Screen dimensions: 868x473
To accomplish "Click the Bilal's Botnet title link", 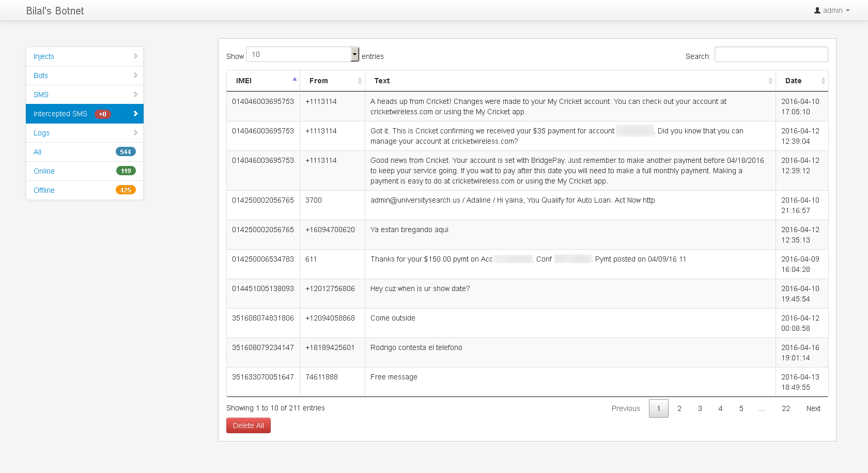I will pyautogui.click(x=55, y=11).
